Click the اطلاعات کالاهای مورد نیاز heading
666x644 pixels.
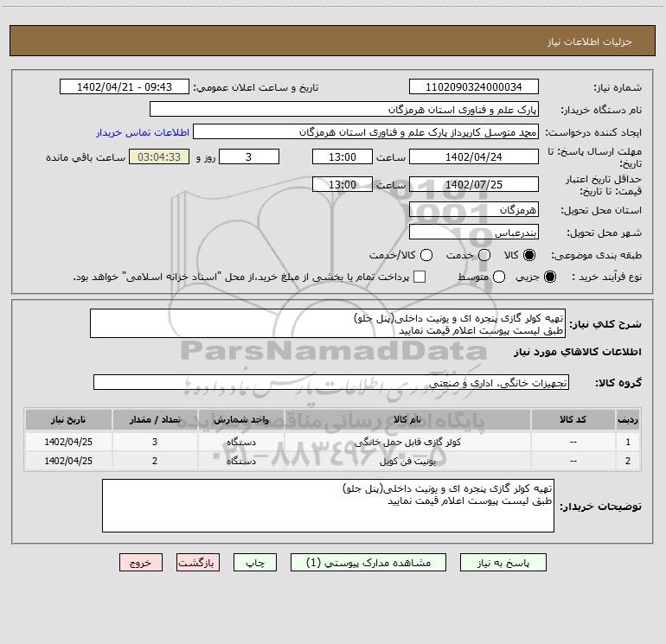click(x=577, y=352)
